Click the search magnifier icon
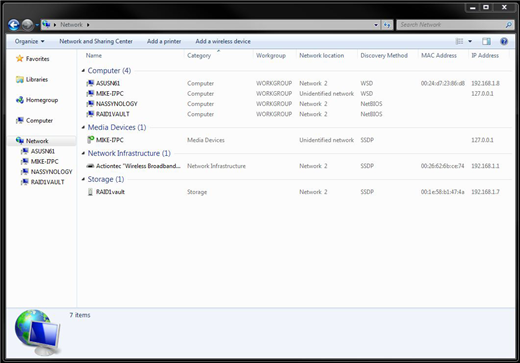 coord(508,25)
